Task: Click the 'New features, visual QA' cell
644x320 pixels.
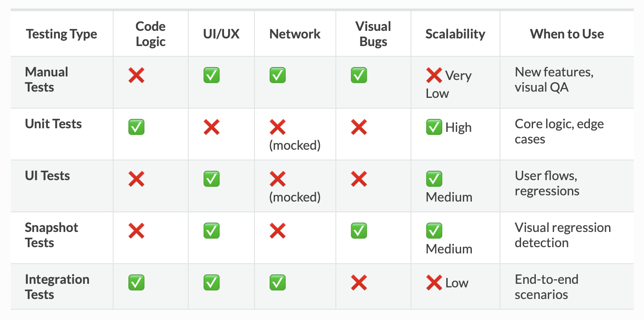Action: coord(554,80)
